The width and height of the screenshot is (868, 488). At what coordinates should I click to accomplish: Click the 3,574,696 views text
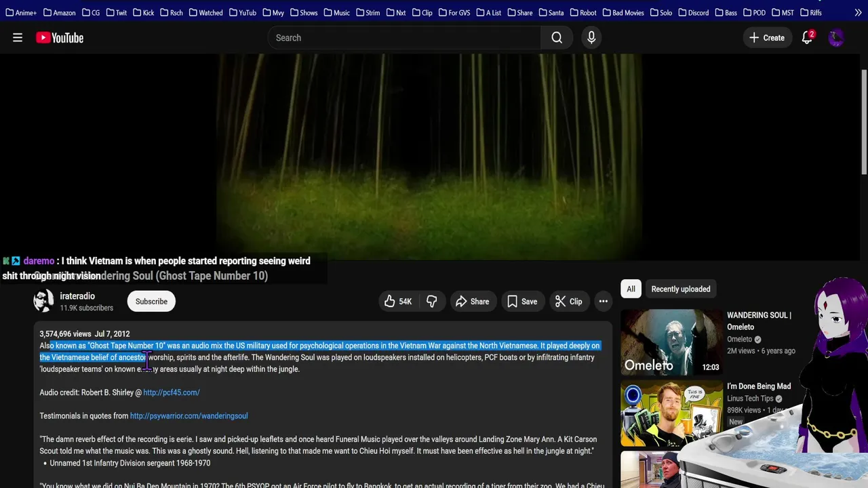pyautogui.click(x=65, y=334)
